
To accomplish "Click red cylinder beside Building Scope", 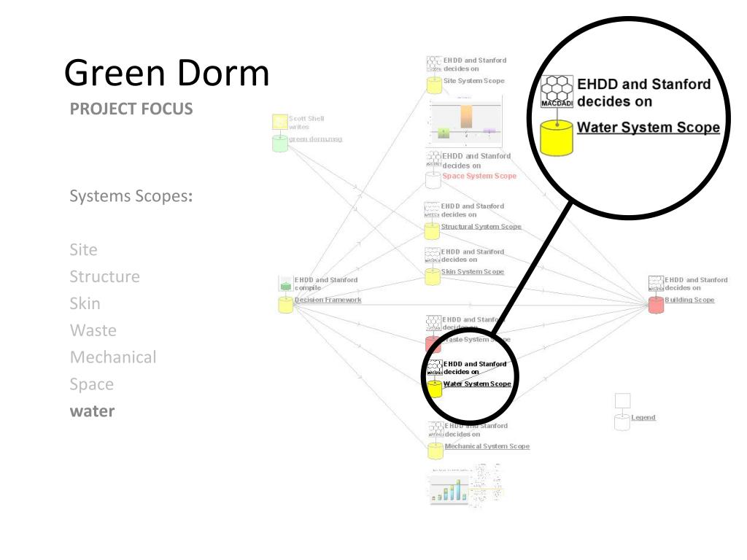I will [x=656, y=305].
